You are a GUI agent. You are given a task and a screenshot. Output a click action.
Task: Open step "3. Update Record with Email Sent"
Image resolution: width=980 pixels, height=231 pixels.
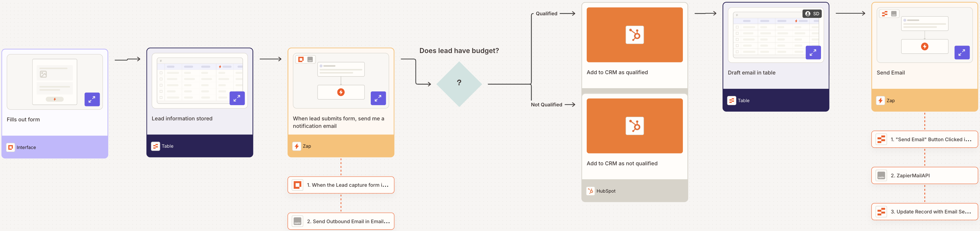[925, 211]
